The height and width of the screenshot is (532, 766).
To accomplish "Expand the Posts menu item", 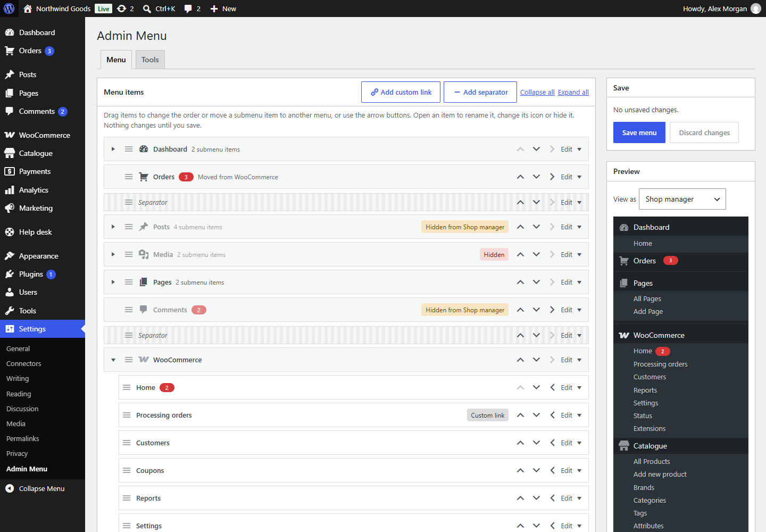I will click(x=113, y=227).
